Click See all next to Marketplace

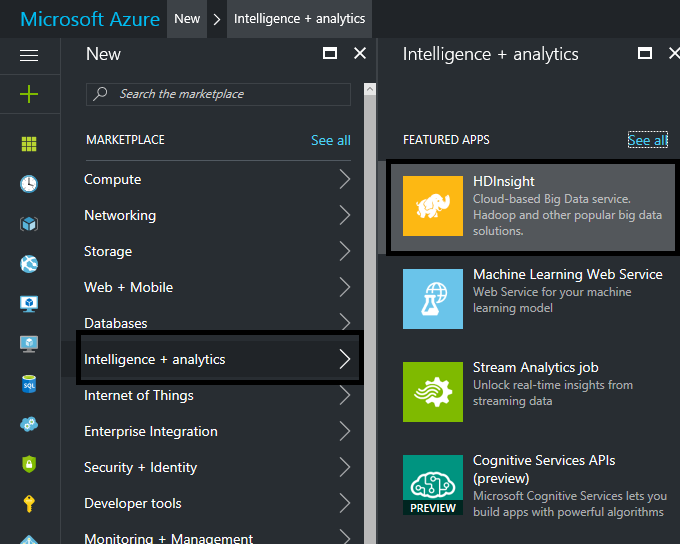(x=330, y=141)
